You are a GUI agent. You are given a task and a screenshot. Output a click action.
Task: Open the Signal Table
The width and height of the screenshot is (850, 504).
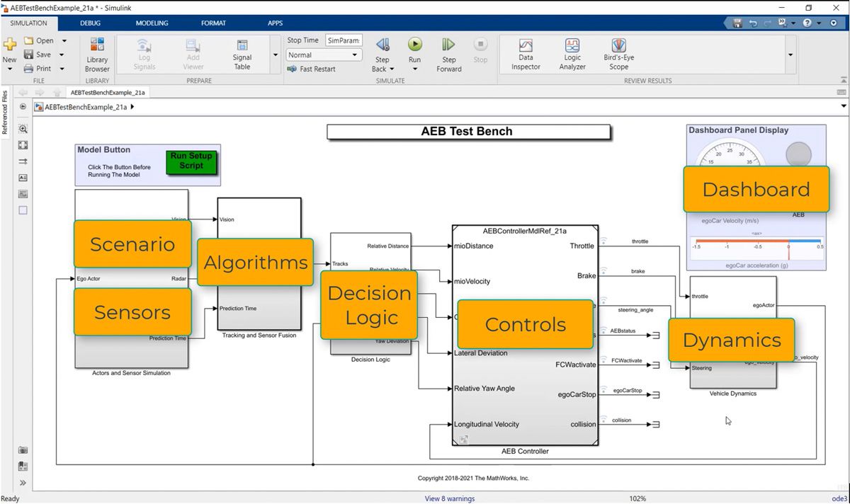tap(242, 55)
